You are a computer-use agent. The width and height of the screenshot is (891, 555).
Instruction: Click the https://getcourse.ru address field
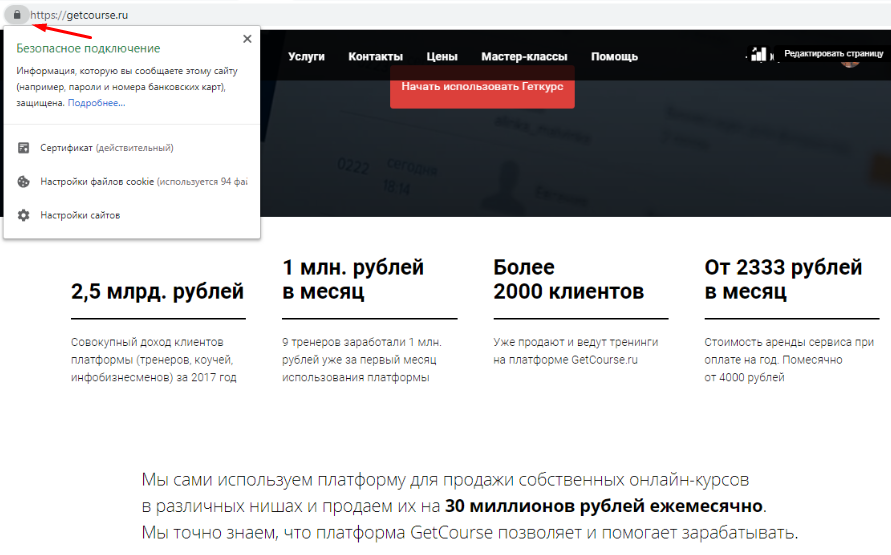[79, 15]
